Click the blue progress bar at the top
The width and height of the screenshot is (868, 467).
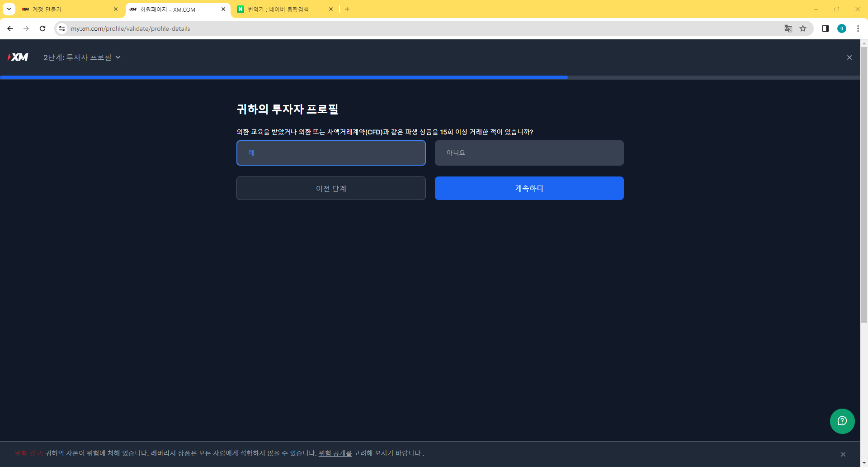tap(283, 77)
